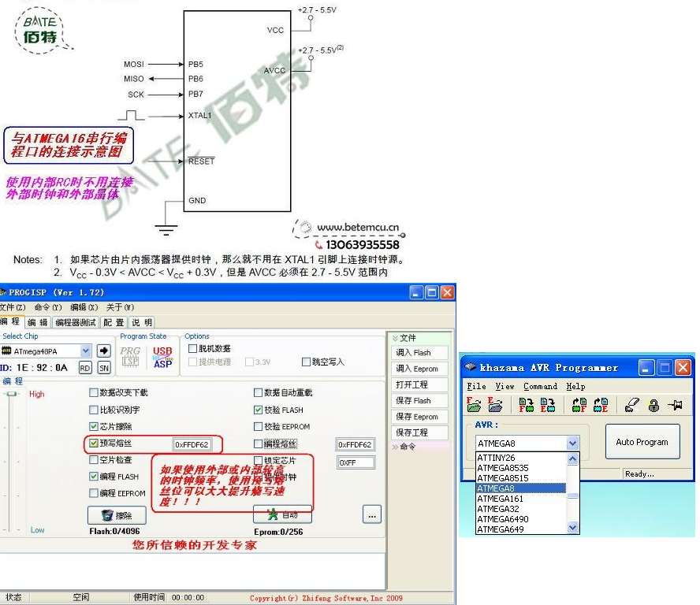Click the RD read ID button

(x=85, y=368)
